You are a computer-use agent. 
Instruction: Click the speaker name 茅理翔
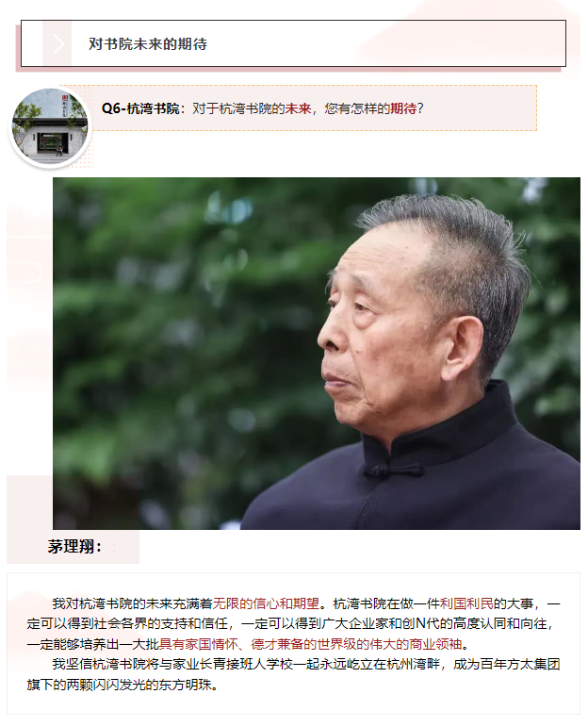(68, 546)
